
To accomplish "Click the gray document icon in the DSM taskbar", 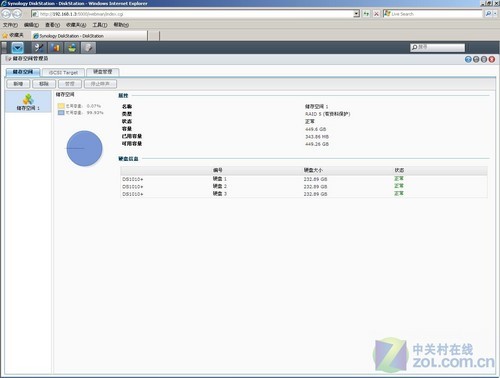I will pyautogui.click(x=89, y=48).
